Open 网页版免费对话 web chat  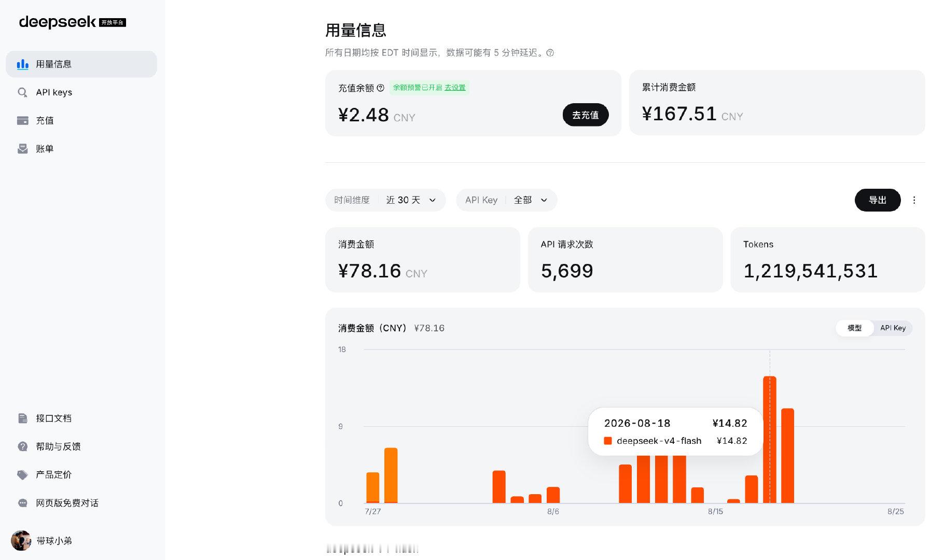81,503
